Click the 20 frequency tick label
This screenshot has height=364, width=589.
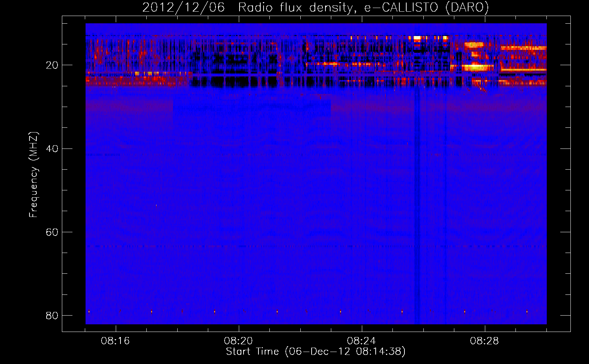(52, 65)
